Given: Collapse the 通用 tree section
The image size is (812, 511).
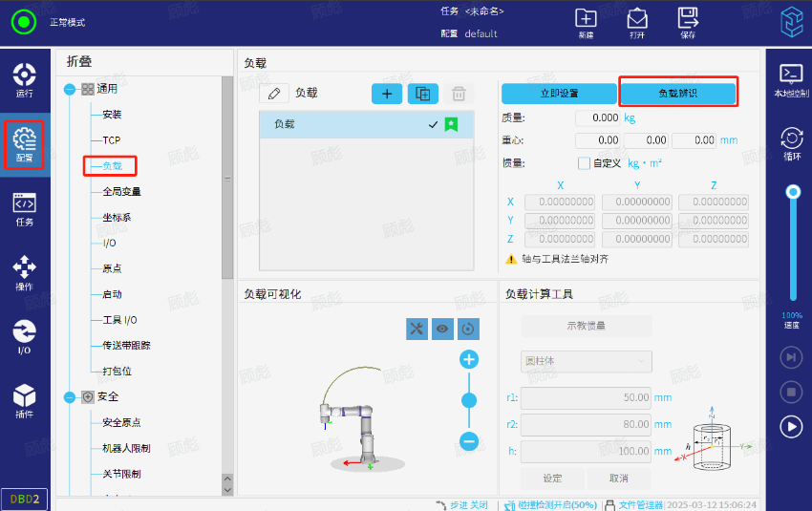Looking at the screenshot, I should coord(69,89).
